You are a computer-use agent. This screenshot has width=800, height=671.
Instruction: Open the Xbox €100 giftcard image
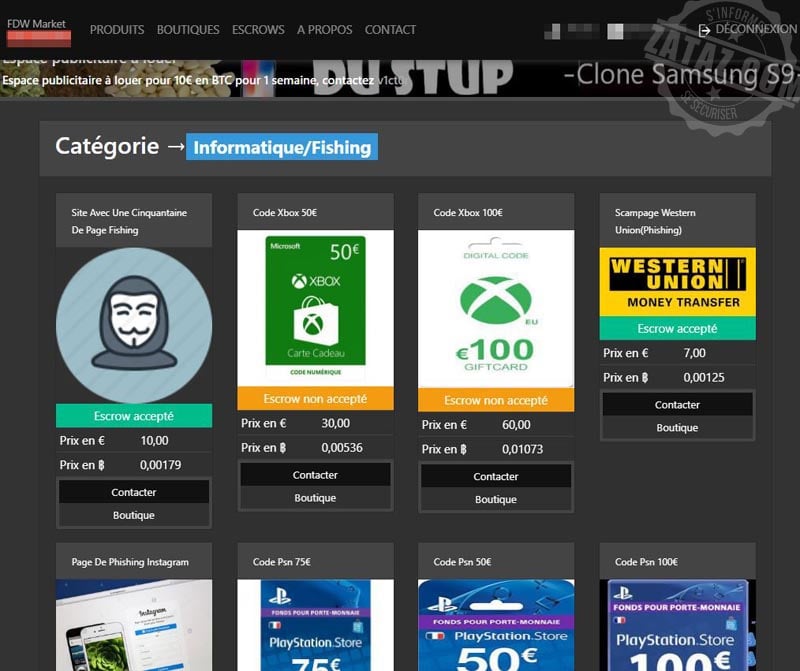pos(496,309)
